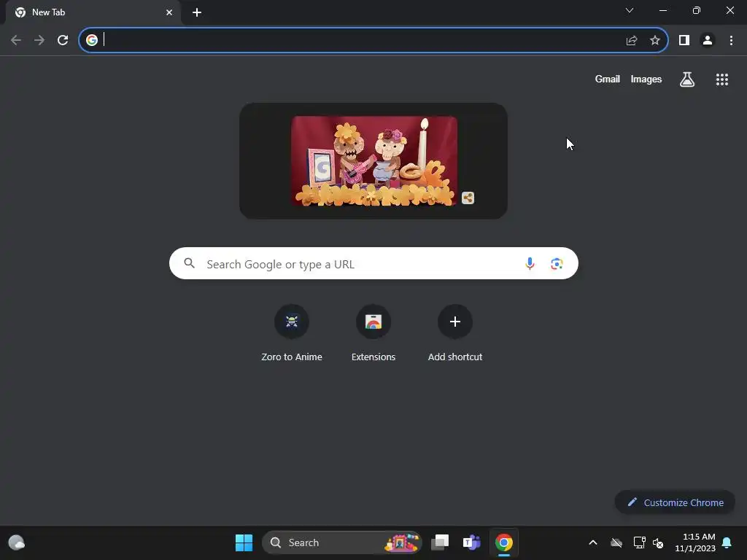Expand the tab search chevron
Image resolution: width=747 pixels, height=560 pixels.
630,10
